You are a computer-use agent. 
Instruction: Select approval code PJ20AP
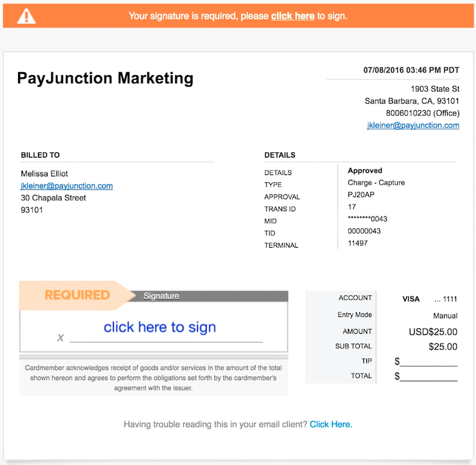click(361, 194)
